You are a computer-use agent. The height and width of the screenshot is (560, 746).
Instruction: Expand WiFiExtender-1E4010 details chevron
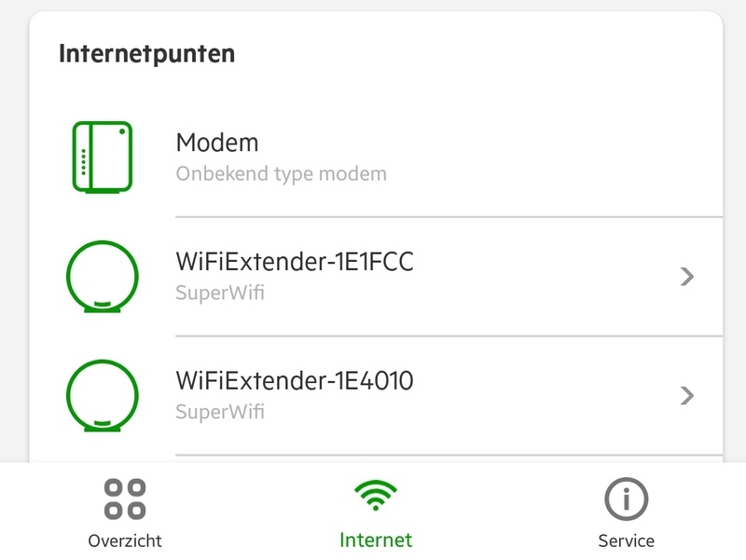click(687, 395)
